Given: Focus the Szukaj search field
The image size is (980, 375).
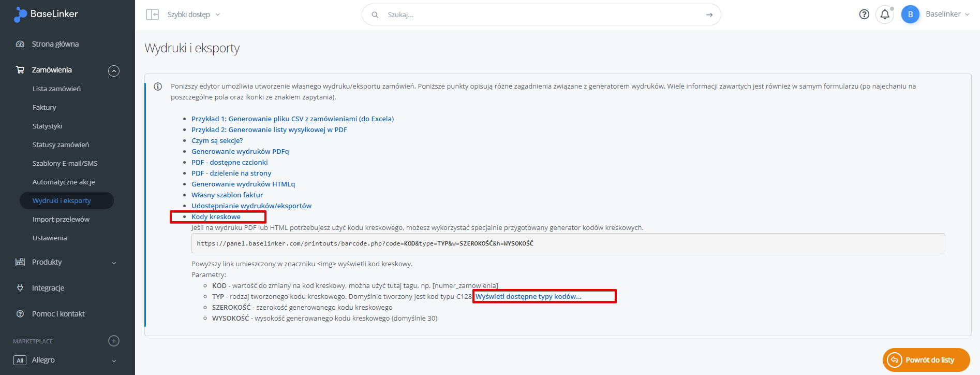Looking at the screenshot, I should pyautogui.click(x=541, y=15).
